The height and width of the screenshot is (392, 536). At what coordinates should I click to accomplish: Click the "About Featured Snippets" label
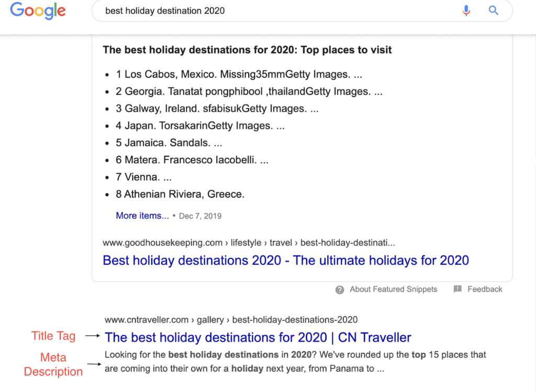point(393,289)
